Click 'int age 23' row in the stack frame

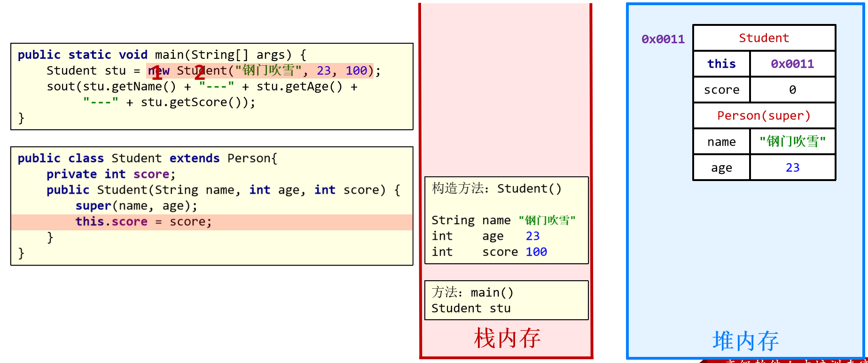coord(485,236)
